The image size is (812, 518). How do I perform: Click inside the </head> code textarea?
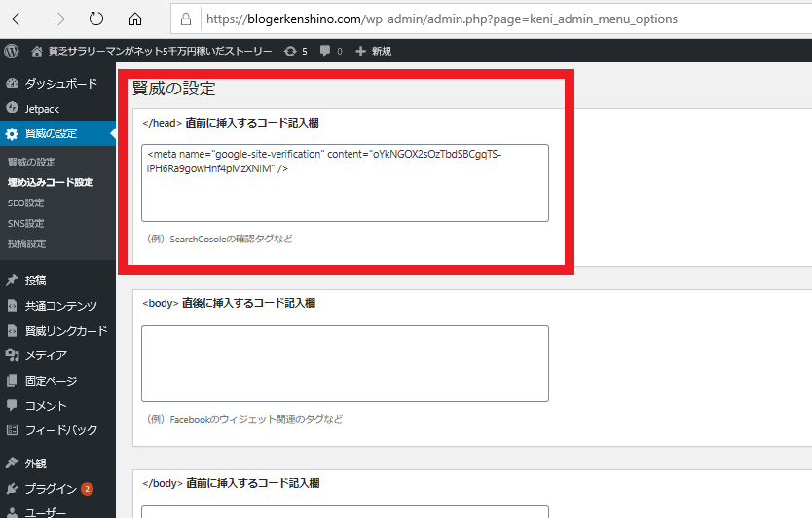[x=345, y=183]
